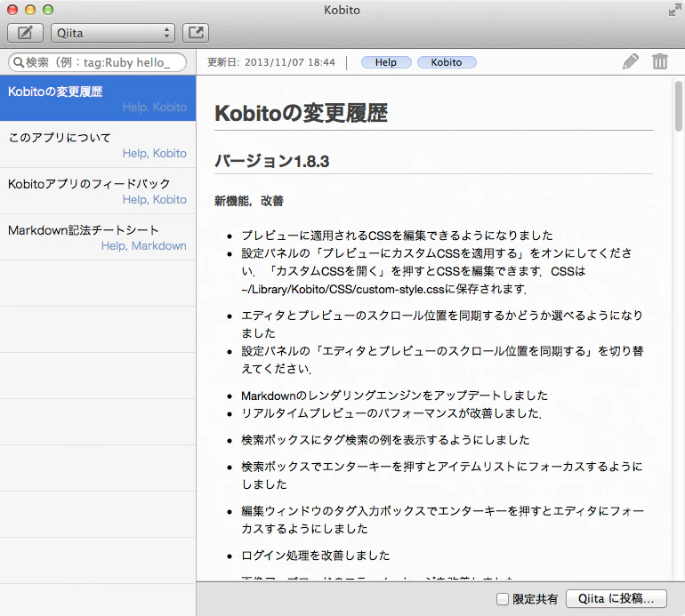Click the バージョン1.8.3 heading
685x616 pixels.
pyautogui.click(x=271, y=161)
